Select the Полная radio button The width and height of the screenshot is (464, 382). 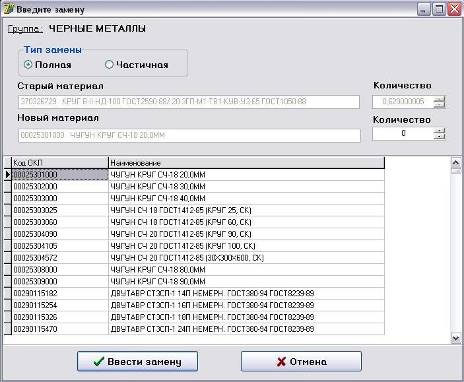pos(28,64)
